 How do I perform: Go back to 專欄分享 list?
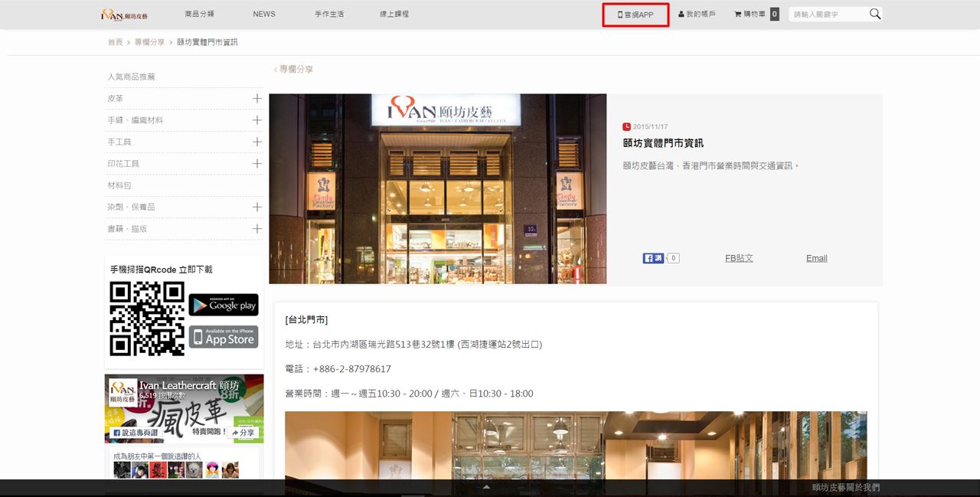click(x=294, y=69)
